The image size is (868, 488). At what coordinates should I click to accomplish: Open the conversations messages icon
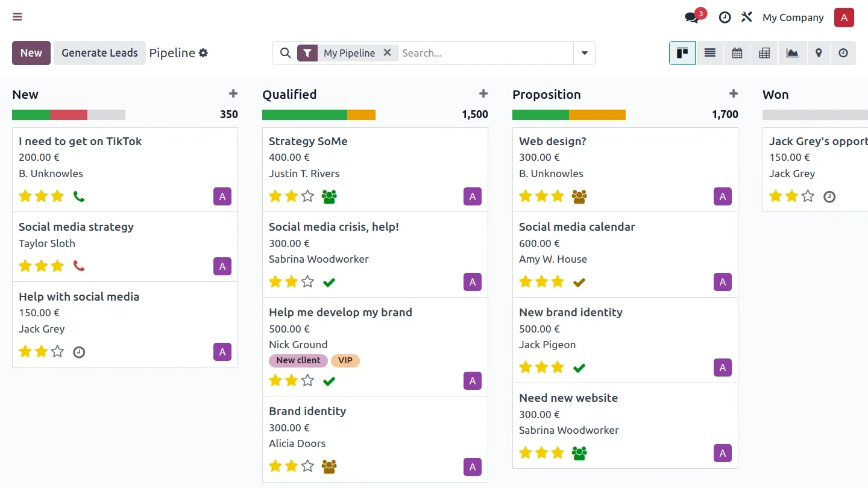(692, 17)
